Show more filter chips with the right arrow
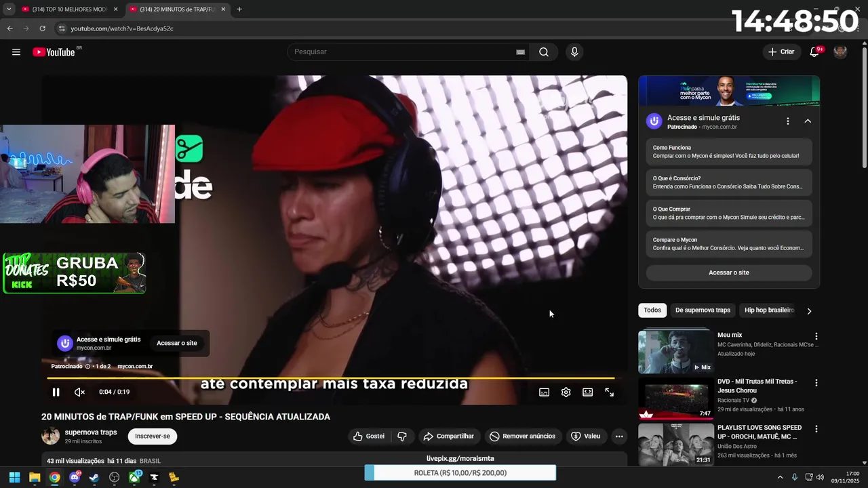Viewport: 868px width, 488px height. coord(809,311)
